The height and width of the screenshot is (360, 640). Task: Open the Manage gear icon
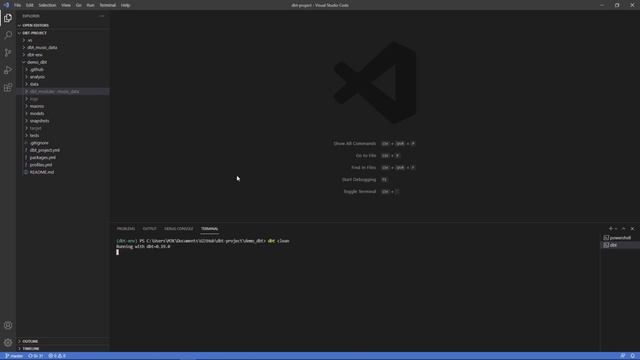tap(8, 342)
